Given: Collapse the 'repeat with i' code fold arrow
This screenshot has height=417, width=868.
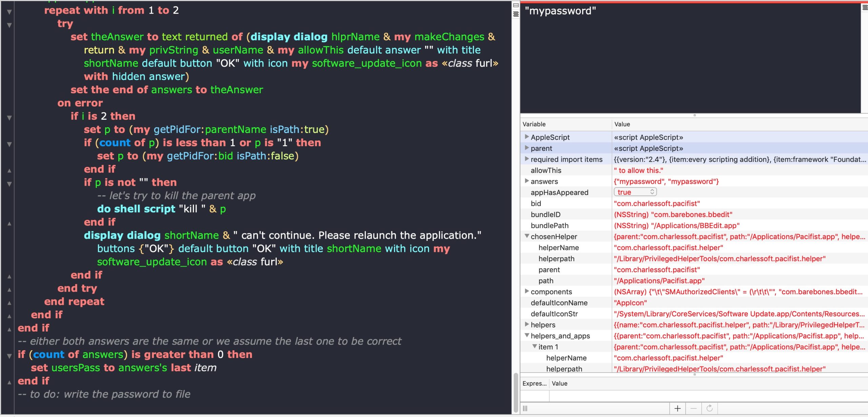Looking at the screenshot, I should [9, 12].
